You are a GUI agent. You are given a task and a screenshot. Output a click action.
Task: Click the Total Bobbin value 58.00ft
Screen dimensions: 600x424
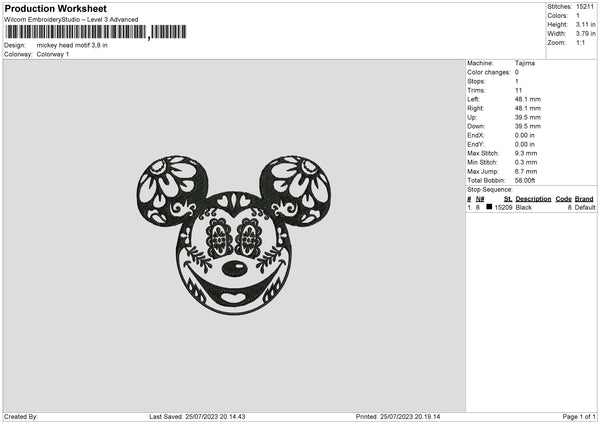point(525,180)
